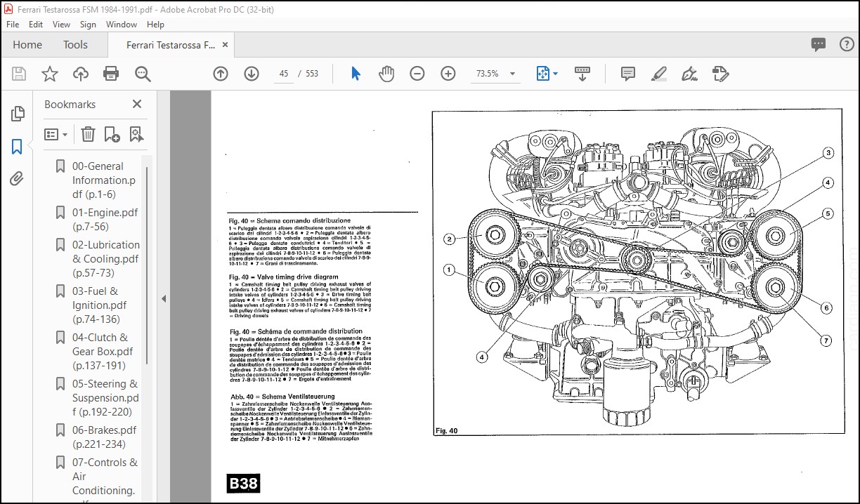Show the Page Thumbnails panel
Screen dimensions: 860x504
(x=18, y=114)
